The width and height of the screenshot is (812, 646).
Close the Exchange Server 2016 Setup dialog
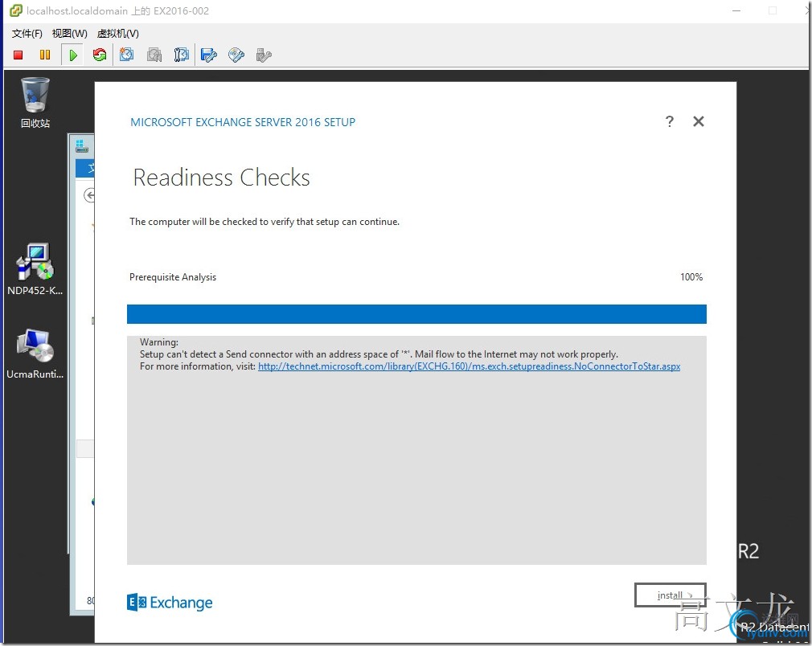(x=699, y=121)
